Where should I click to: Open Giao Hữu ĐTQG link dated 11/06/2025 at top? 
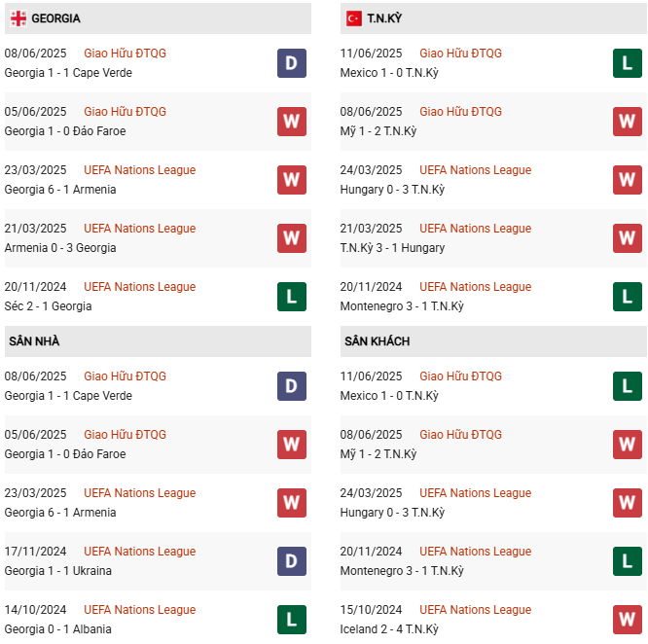click(x=460, y=54)
